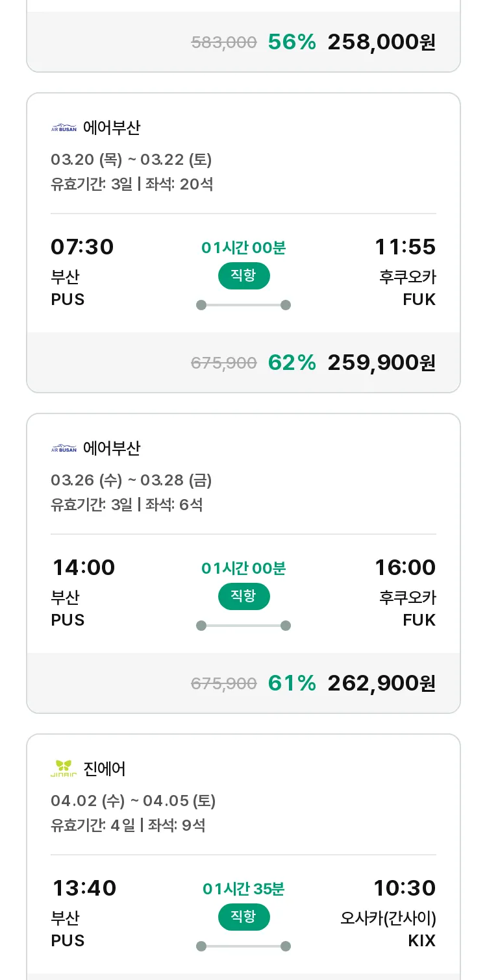Click the 16:00 arrival time at FUK
487x980 pixels.
click(405, 568)
